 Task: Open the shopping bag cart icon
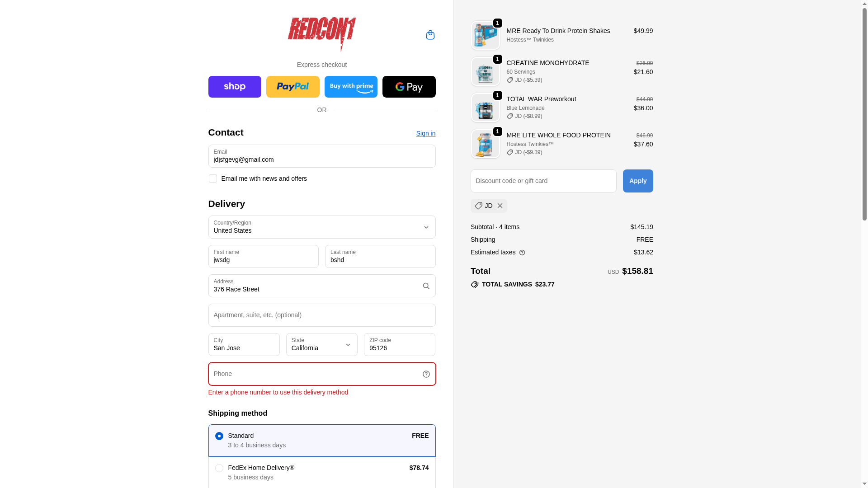point(430,35)
